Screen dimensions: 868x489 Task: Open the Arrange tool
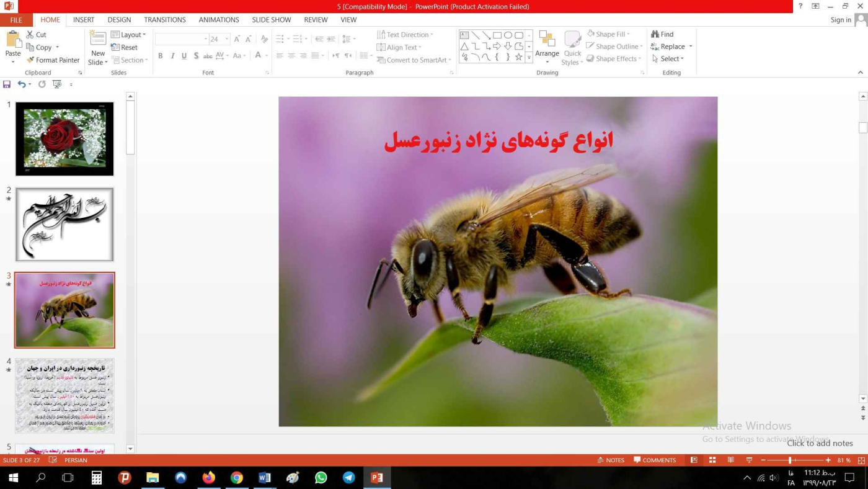click(547, 47)
